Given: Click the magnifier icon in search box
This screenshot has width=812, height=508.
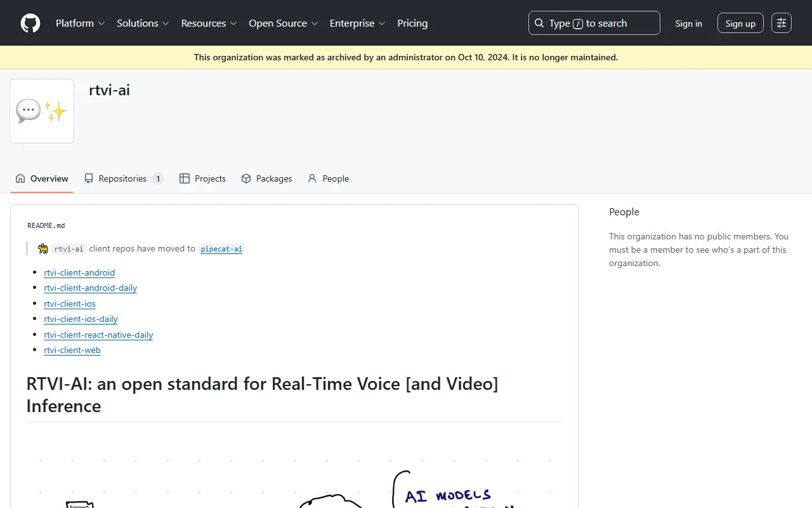Looking at the screenshot, I should [x=539, y=23].
